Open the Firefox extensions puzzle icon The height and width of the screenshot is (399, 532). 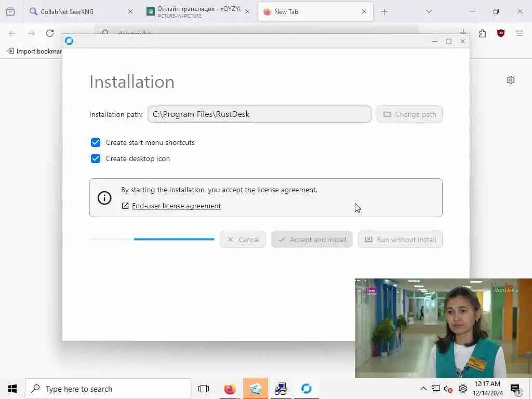pos(482,33)
